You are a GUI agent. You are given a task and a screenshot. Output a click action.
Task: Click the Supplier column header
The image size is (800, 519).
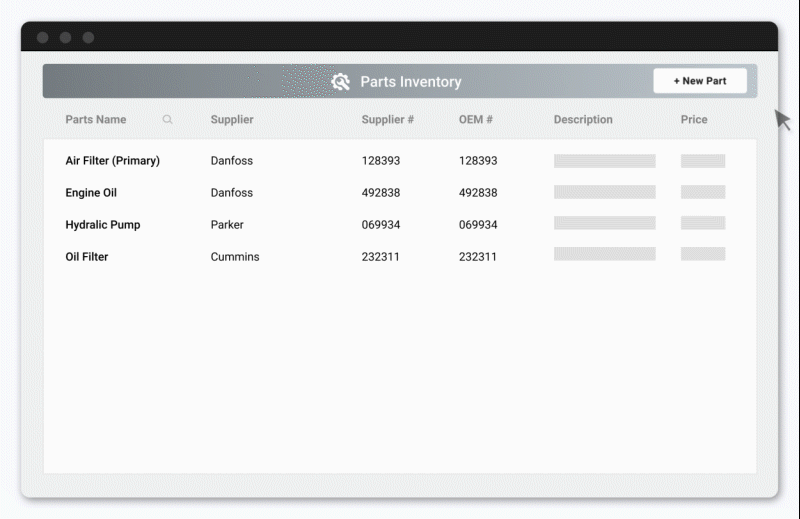click(232, 119)
